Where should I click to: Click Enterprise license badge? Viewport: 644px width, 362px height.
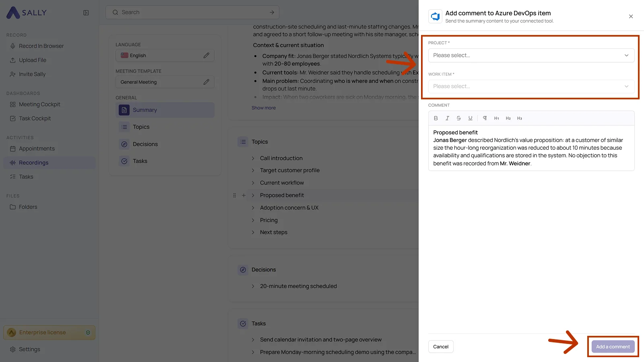(49, 333)
